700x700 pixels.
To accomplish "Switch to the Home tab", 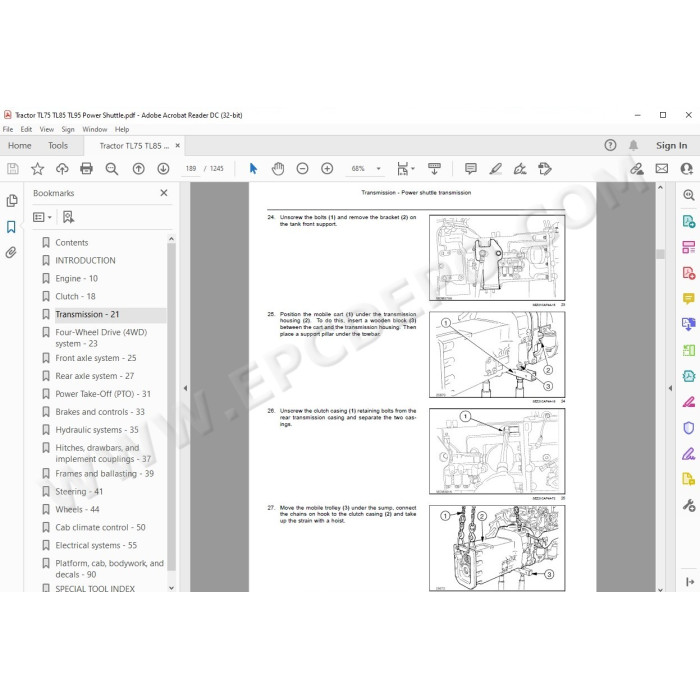I will pyautogui.click(x=20, y=146).
